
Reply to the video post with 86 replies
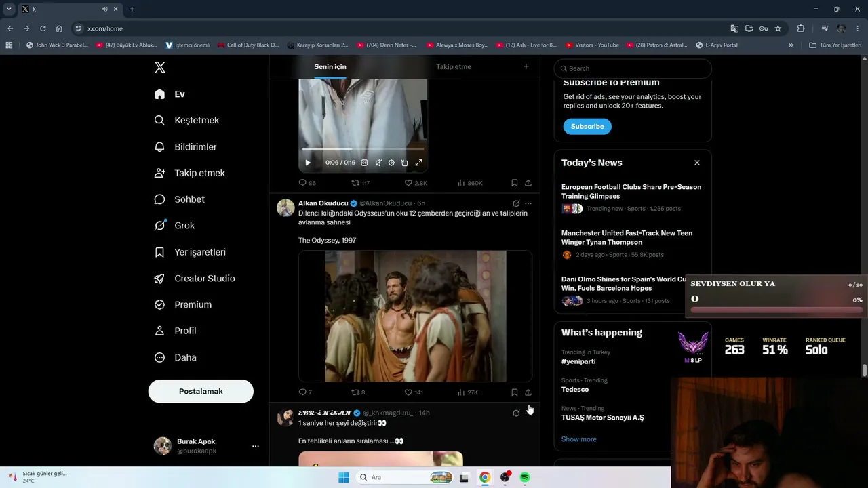click(x=307, y=183)
